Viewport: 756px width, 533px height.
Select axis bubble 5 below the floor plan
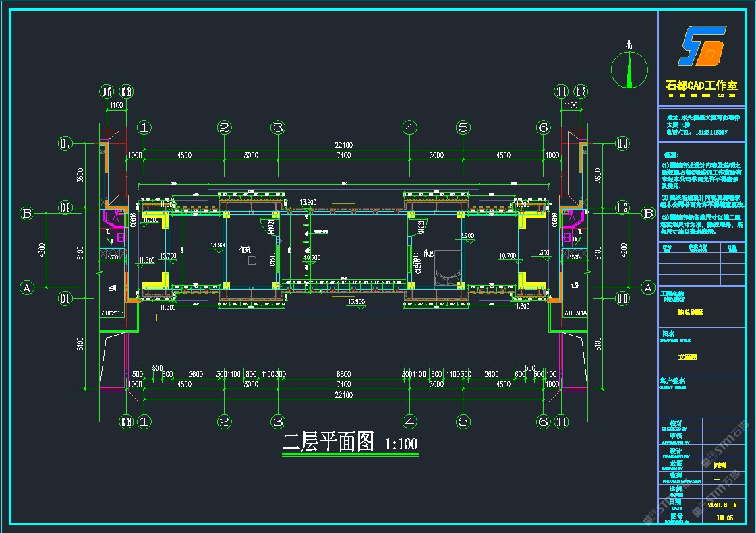tap(463, 422)
